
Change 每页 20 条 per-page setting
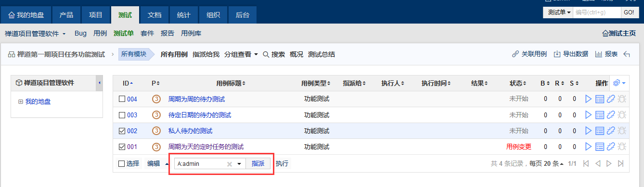(546, 163)
